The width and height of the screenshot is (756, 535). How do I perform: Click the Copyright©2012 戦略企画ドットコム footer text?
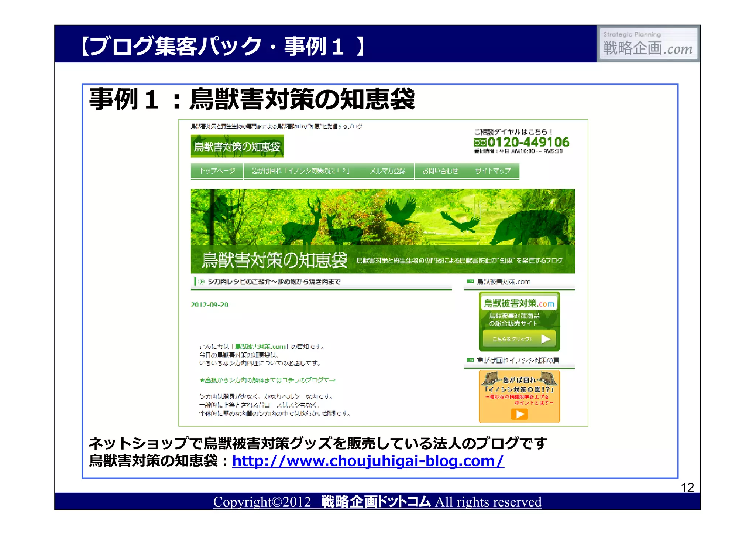tap(377, 501)
